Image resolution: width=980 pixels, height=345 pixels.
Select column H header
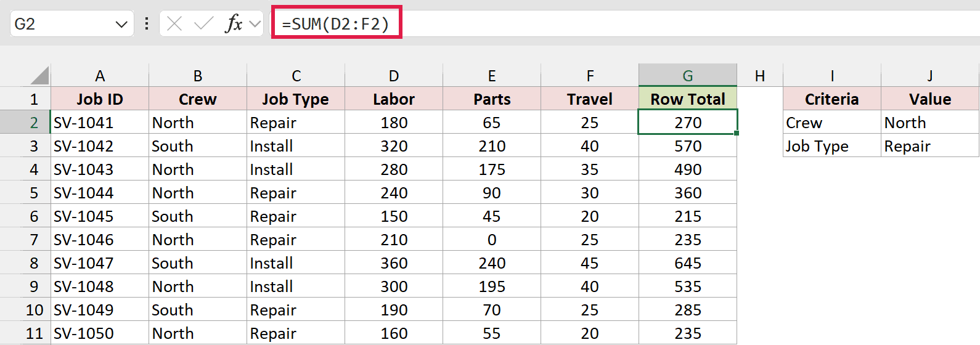click(x=760, y=75)
